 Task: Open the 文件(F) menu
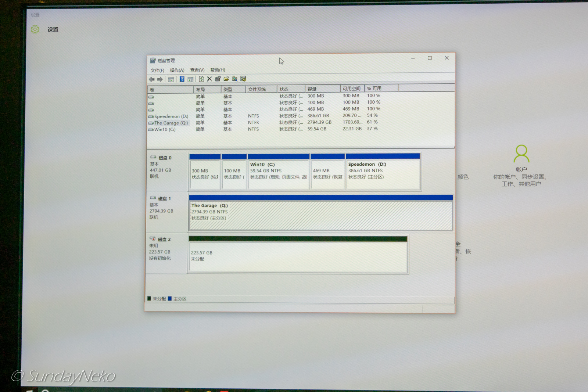[x=157, y=71]
